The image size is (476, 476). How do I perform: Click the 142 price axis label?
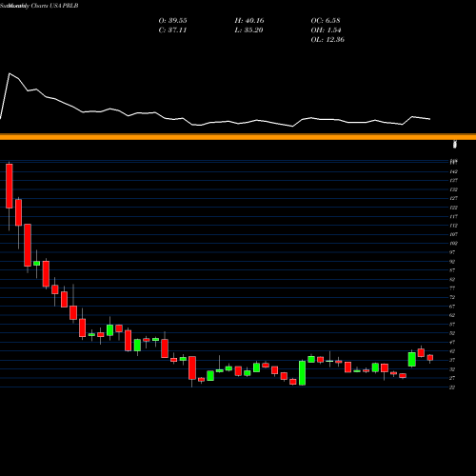pos(453,171)
